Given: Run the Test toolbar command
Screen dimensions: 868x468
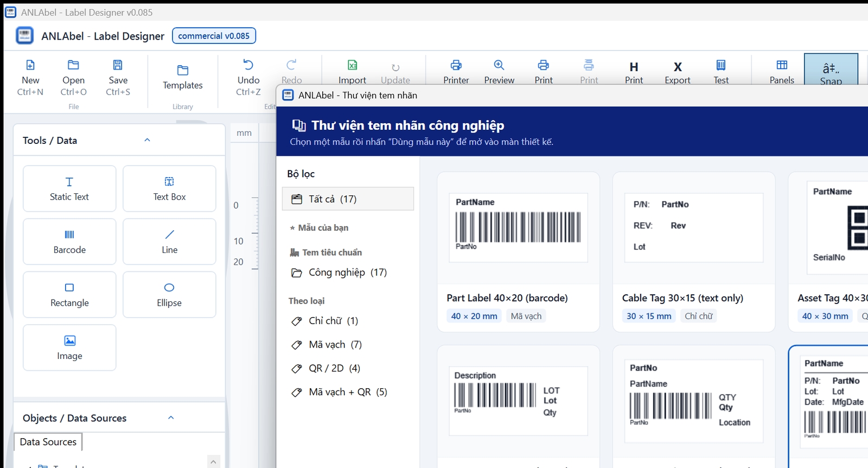Looking at the screenshot, I should (721, 72).
